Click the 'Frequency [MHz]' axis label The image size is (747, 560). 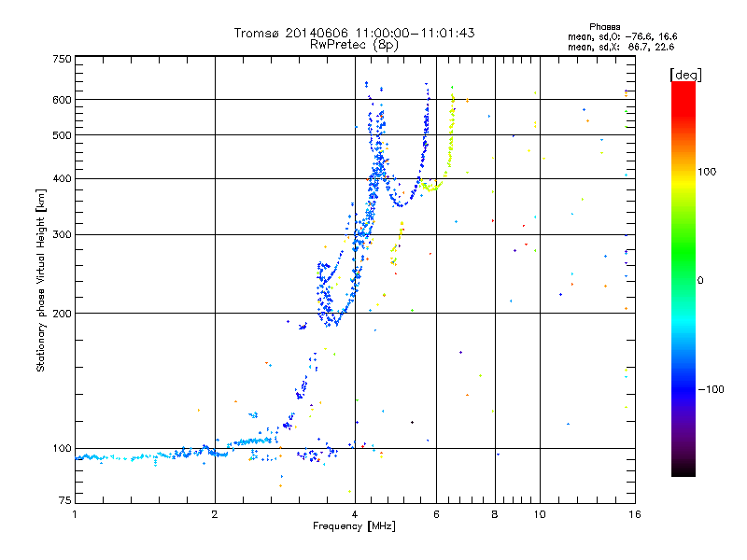click(354, 526)
